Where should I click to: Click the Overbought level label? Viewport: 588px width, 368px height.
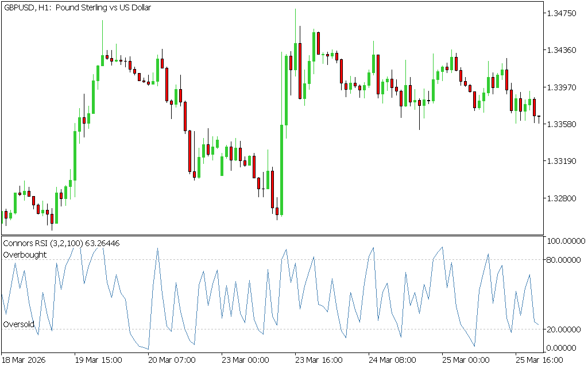25,254
